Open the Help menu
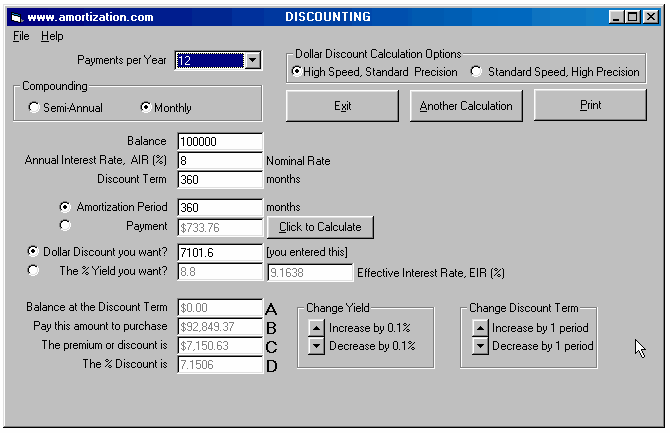Viewport: 670px width, 433px height. click(x=52, y=36)
